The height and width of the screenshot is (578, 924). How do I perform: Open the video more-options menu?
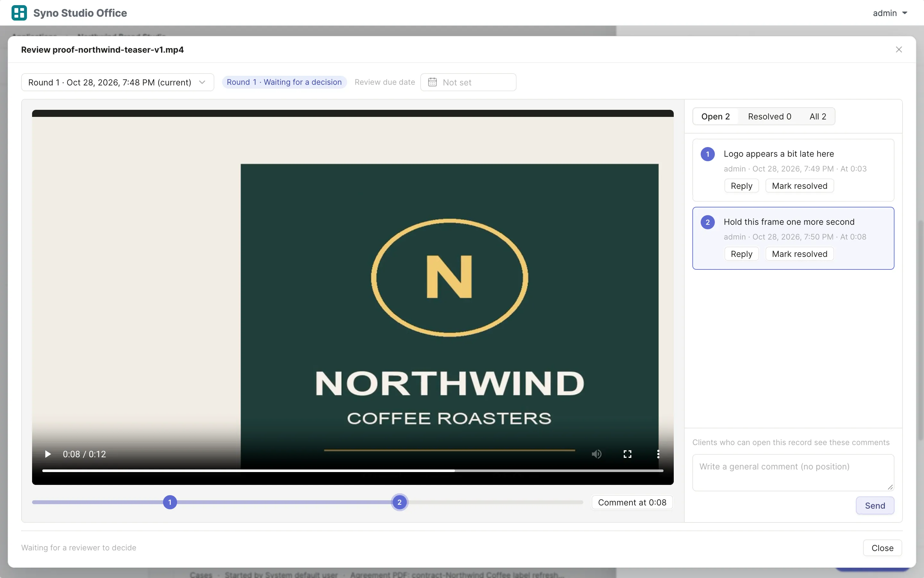coord(658,454)
